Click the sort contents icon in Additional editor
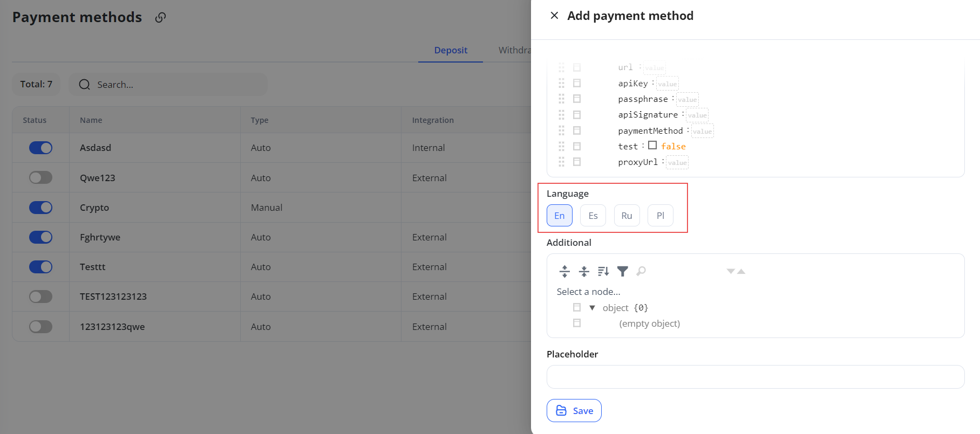The width and height of the screenshot is (980, 434). click(x=603, y=271)
